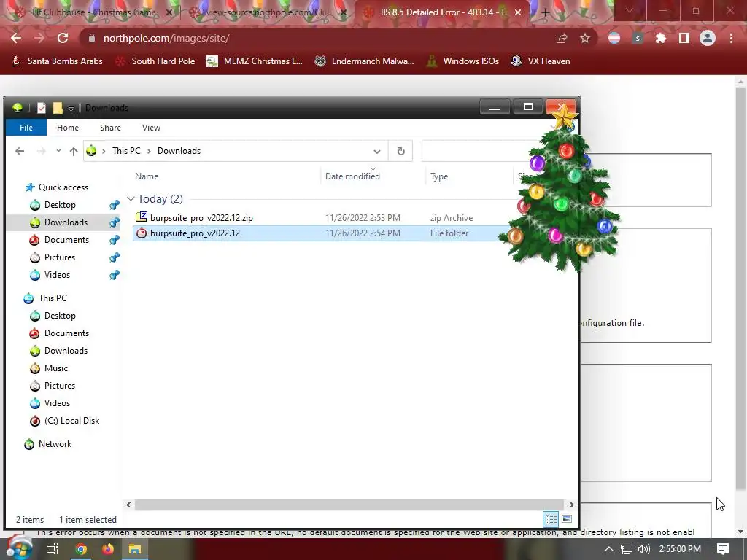Viewport: 747px width, 560px height.
Task: Open Chrome from the taskbar
Action: pyautogui.click(x=81, y=549)
